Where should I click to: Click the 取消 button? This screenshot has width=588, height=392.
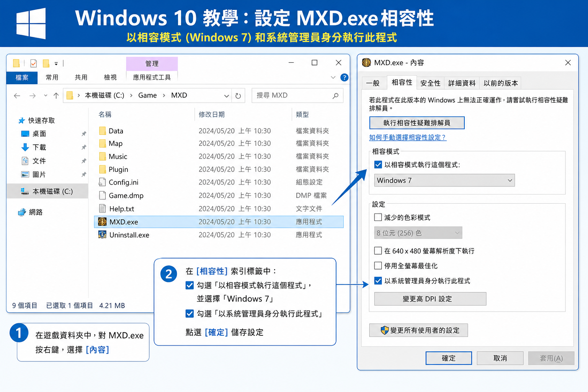coord(500,358)
